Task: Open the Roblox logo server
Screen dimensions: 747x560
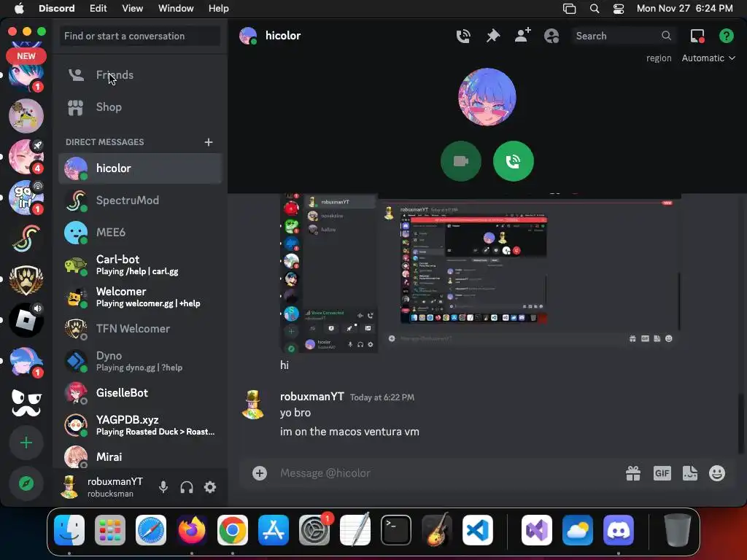Action: tap(26, 321)
